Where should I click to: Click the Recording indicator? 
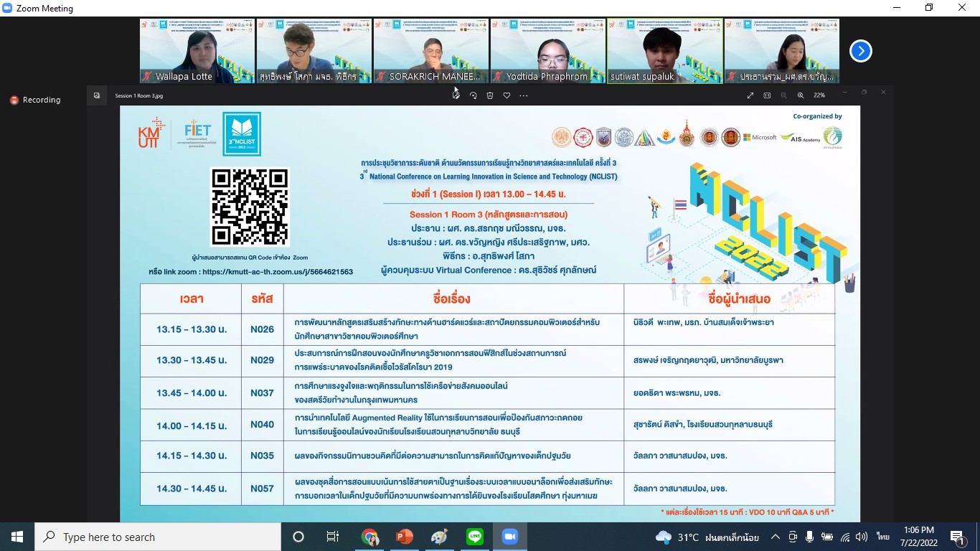(35, 100)
